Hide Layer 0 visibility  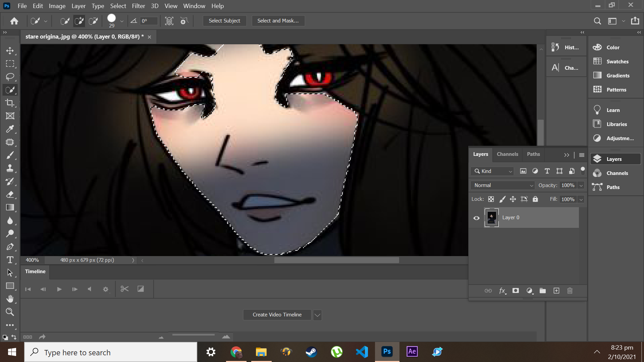tap(476, 218)
